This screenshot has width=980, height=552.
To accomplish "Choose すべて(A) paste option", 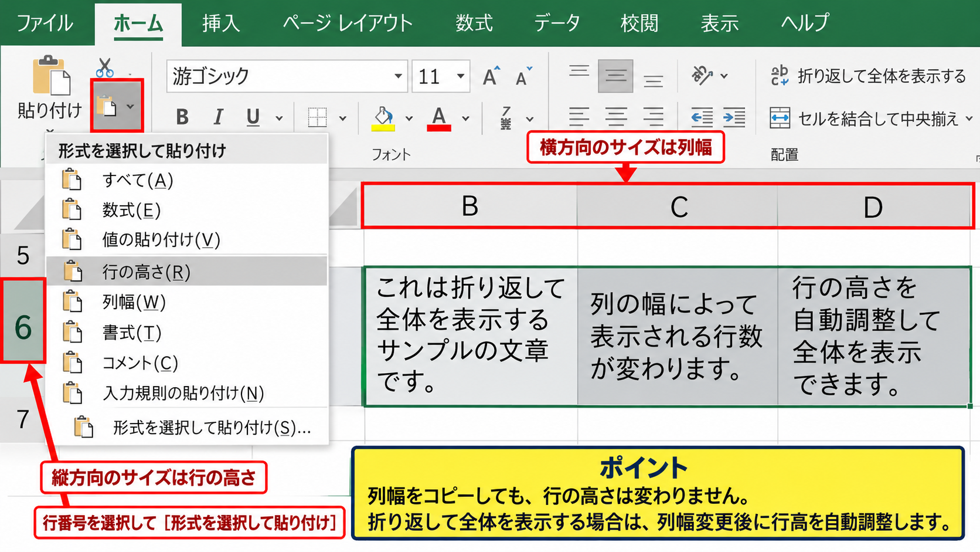I will pyautogui.click(x=187, y=180).
